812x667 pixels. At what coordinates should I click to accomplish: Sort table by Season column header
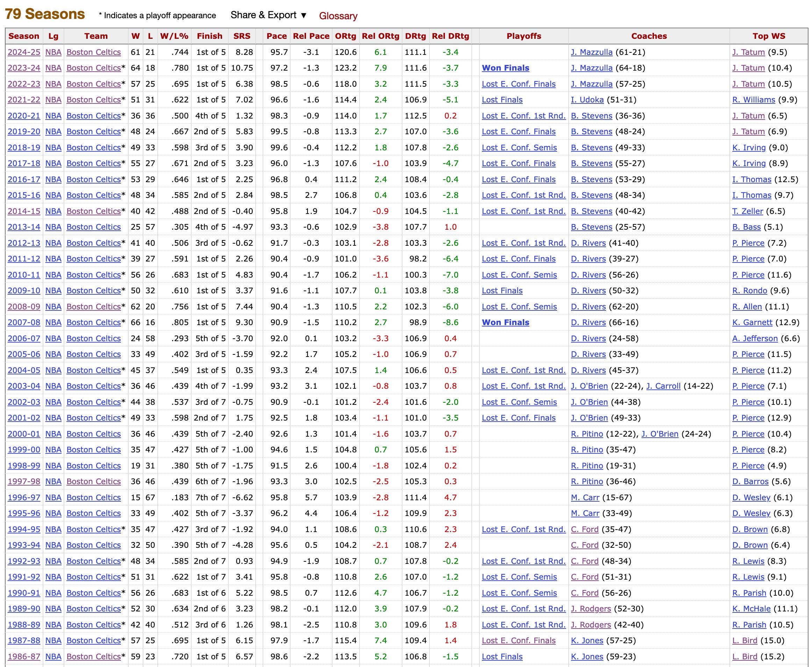coord(24,36)
